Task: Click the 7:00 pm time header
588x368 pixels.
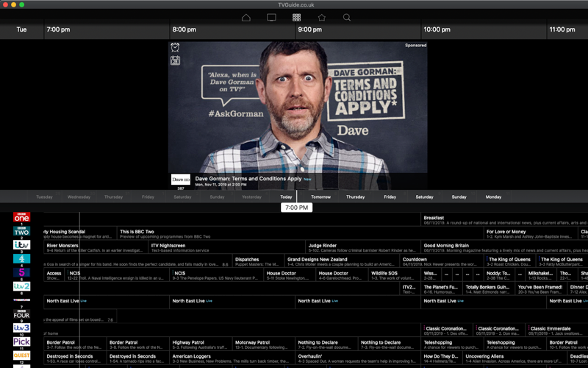Action: (x=58, y=29)
